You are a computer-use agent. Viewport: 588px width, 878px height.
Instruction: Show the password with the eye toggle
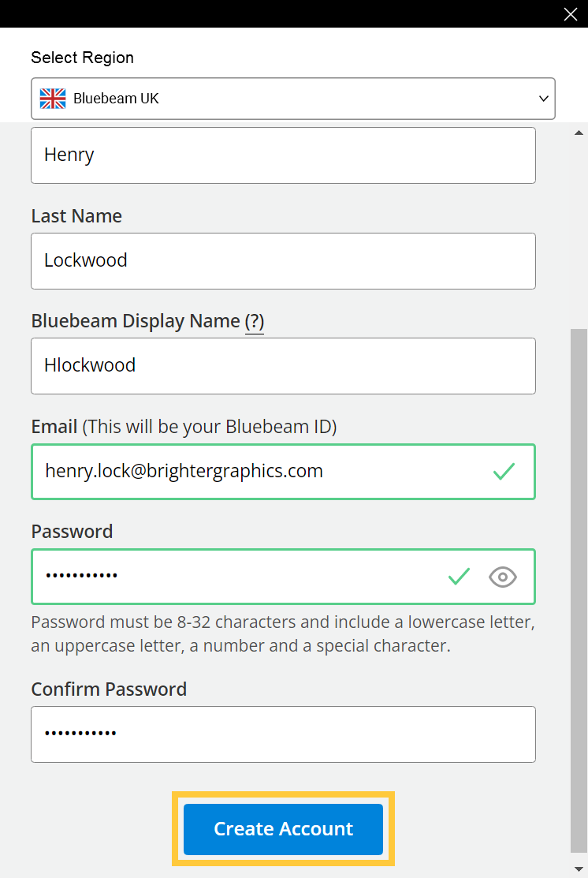pyautogui.click(x=502, y=577)
